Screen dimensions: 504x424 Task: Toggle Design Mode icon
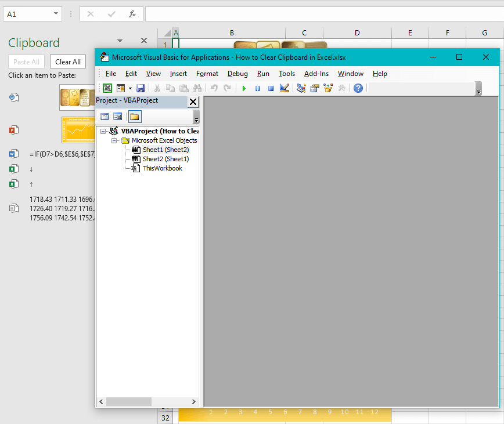click(284, 88)
